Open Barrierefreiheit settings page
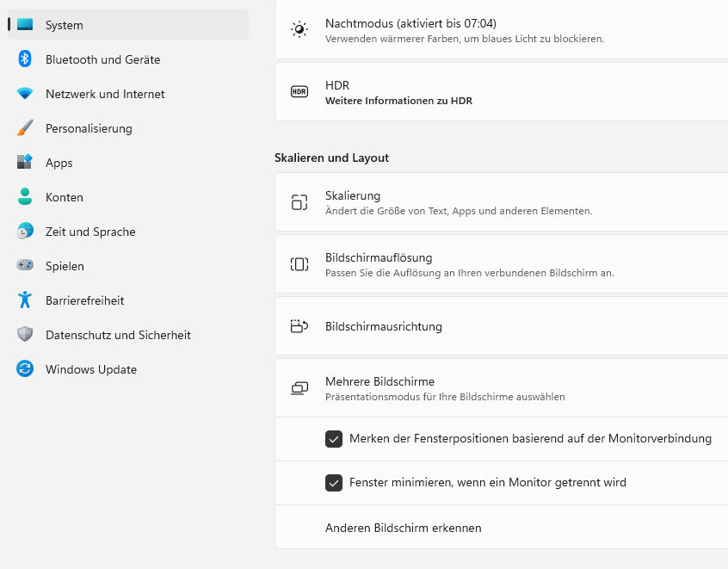The height and width of the screenshot is (569, 728). coord(128,300)
